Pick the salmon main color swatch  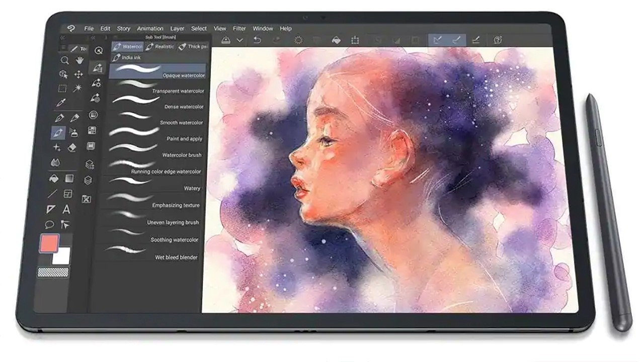click(x=49, y=244)
